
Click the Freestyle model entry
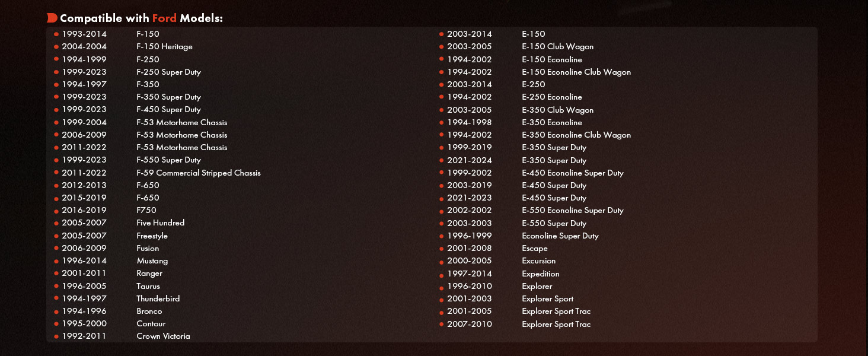(152, 236)
